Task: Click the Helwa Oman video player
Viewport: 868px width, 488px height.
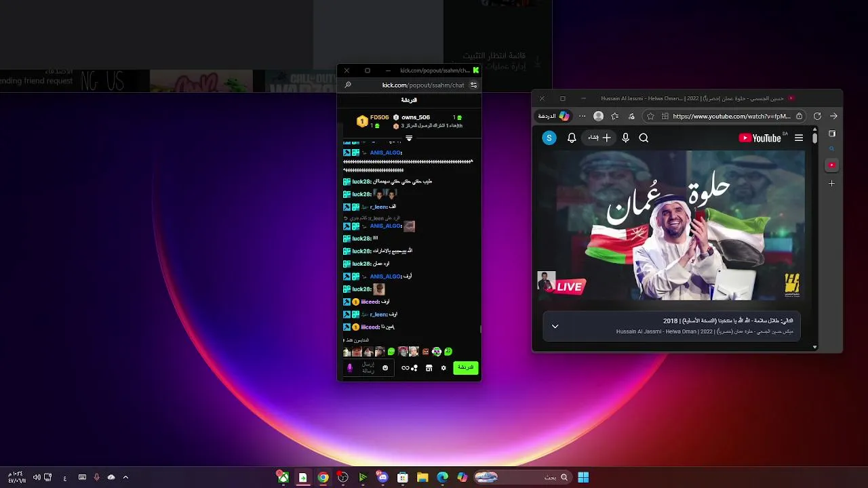Action: point(671,226)
